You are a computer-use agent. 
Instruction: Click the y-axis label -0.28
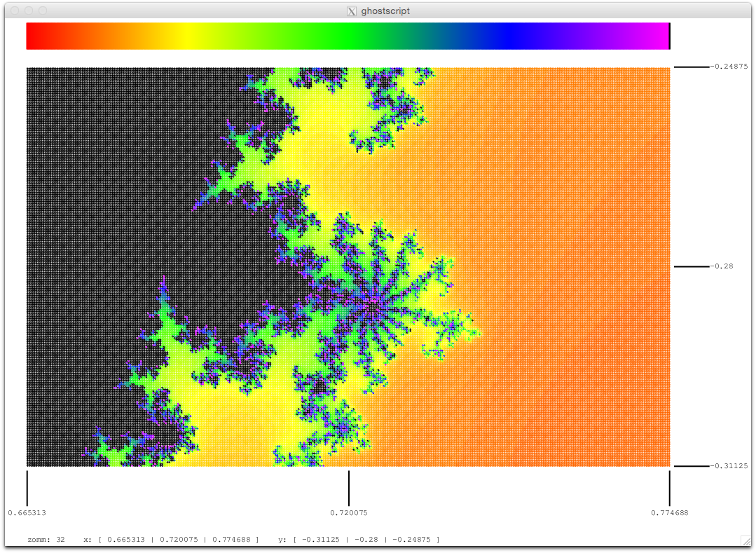(x=721, y=266)
